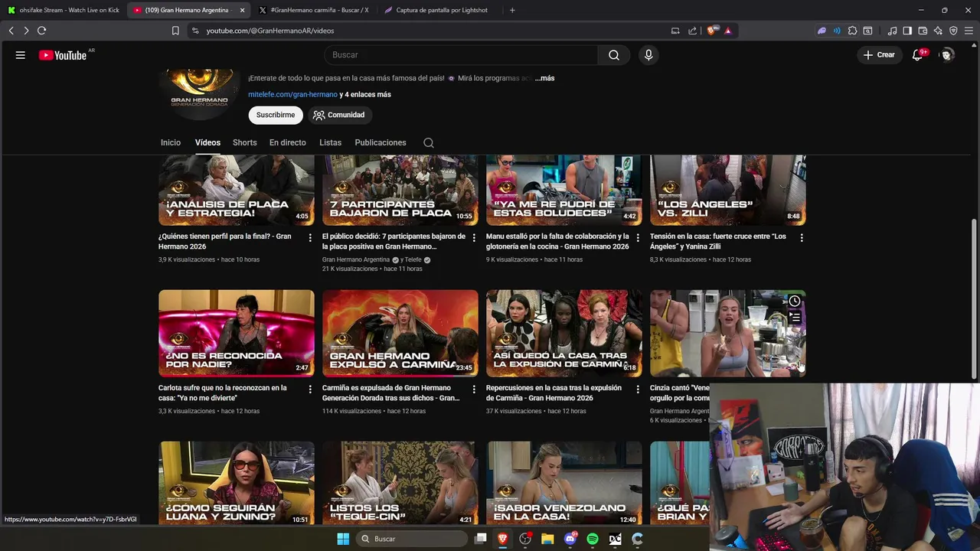Image resolution: width=980 pixels, height=551 pixels.
Task: Click browser forward arrow
Action: point(26,31)
